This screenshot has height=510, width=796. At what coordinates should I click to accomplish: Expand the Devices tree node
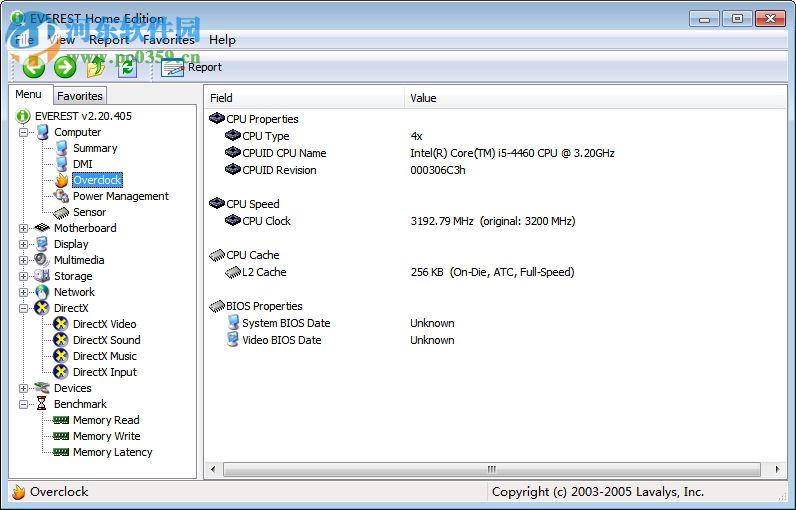(x=23, y=388)
